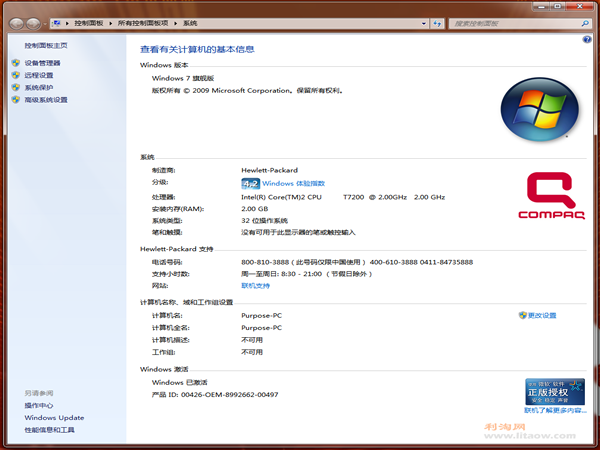Select 所有控制面板项 in the breadcrumb
This screenshot has height=450, width=600.
pos(143,23)
